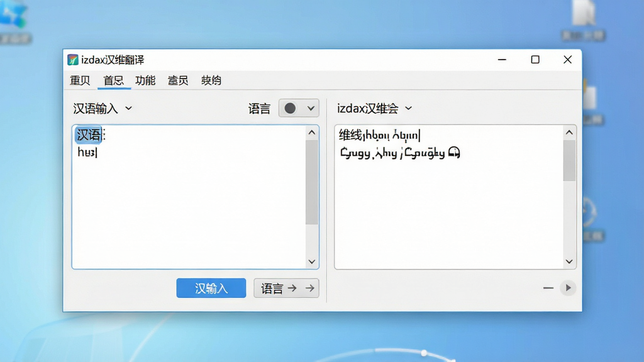
Task: Open the fourth menu item 耋贝
Action: coord(178,80)
